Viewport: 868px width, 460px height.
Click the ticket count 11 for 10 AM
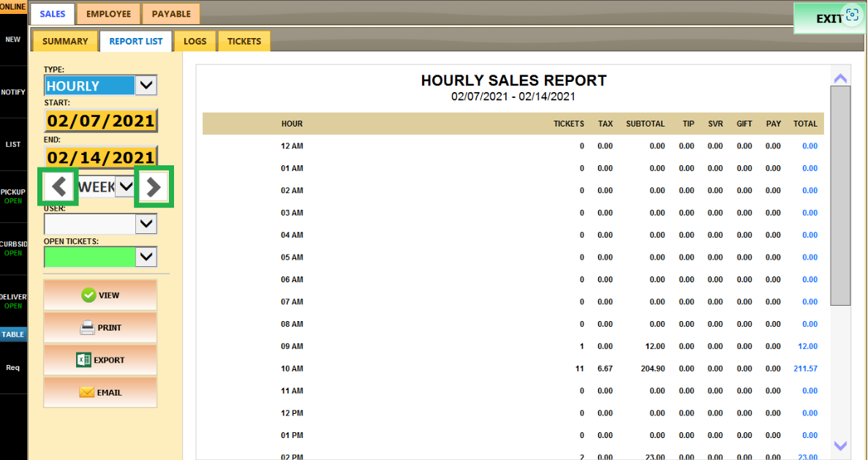580,369
